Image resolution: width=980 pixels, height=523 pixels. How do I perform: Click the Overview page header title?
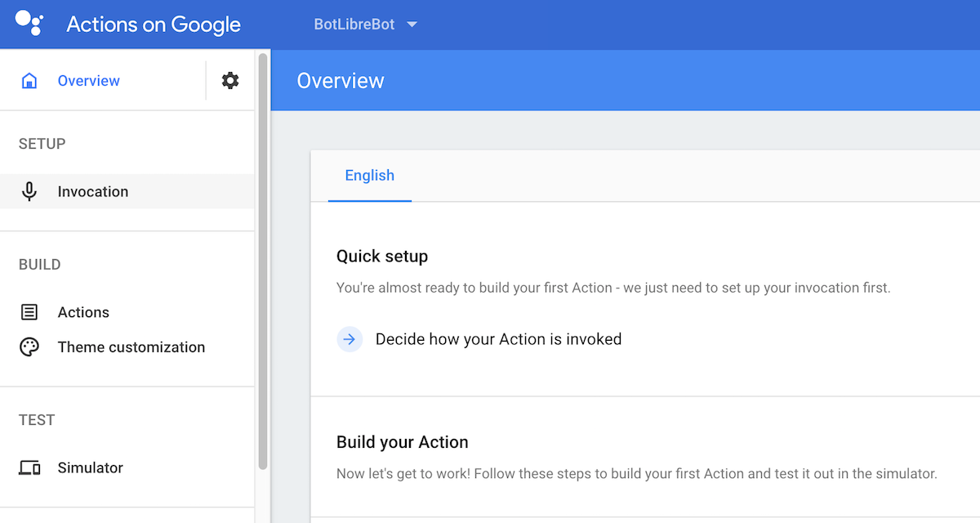341,81
